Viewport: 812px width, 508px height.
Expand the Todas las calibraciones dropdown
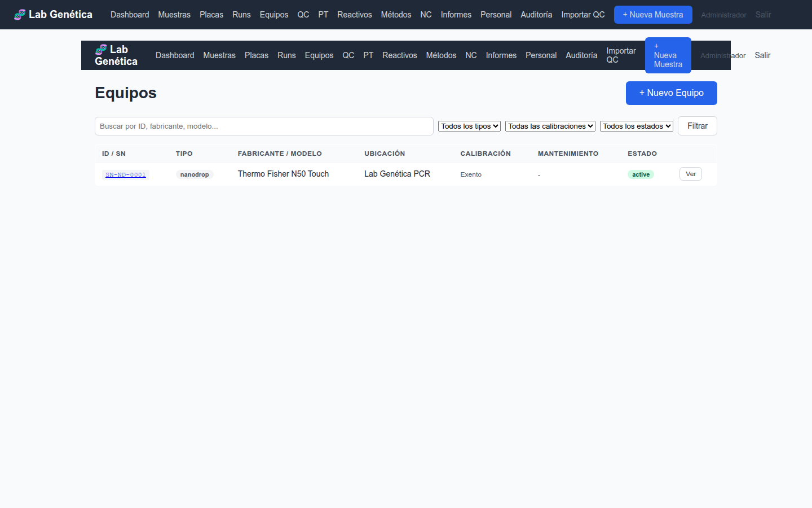(550, 126)
